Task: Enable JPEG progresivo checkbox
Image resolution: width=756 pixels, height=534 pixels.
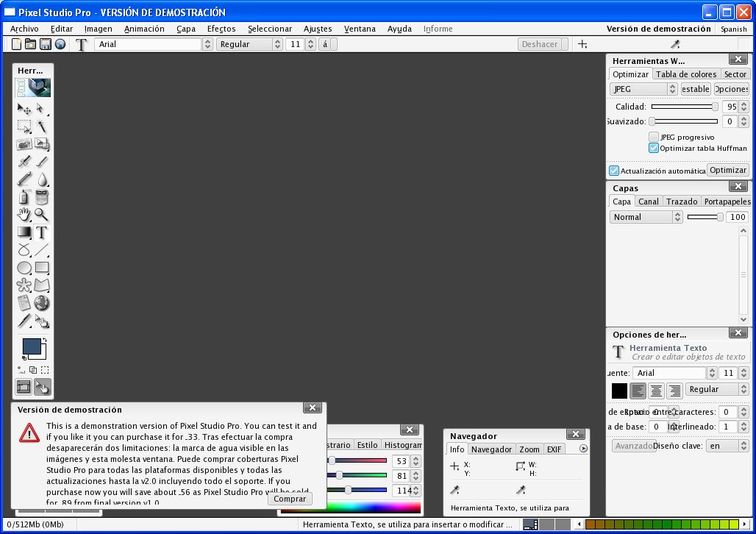Action: [654, 137]
